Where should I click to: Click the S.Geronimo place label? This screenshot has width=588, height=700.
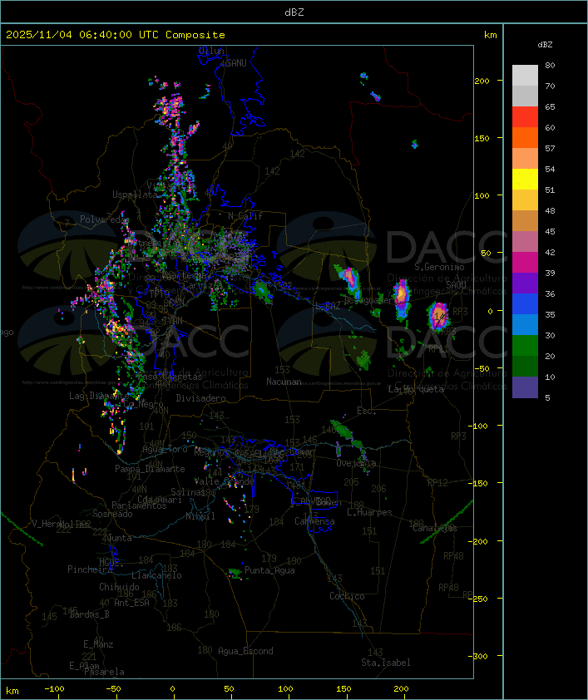click(439, 267)
